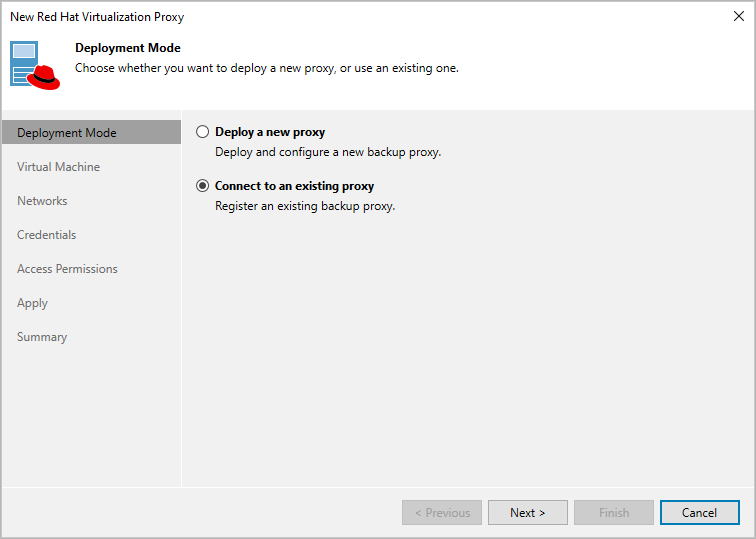Click the dialog title 'New Red Hat Virtualization Proxy'
The width and height of the screenshot is (756, 539).
(97, 17)
